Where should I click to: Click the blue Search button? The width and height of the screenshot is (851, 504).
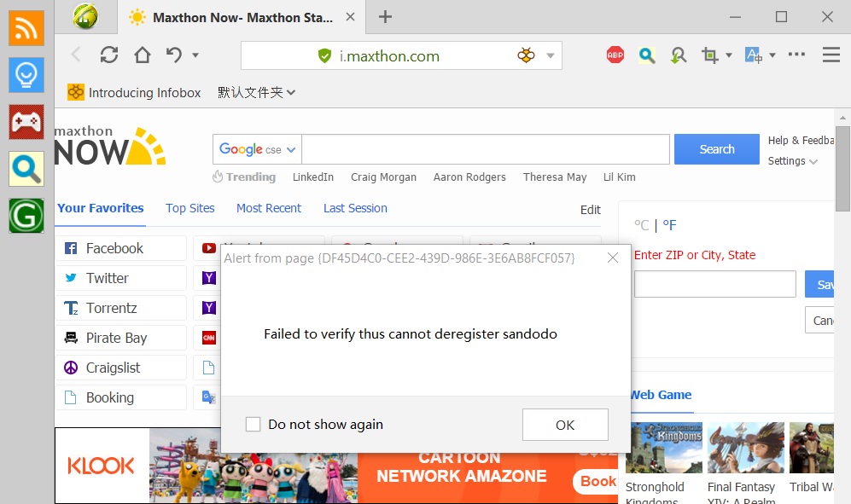(717, 149)
